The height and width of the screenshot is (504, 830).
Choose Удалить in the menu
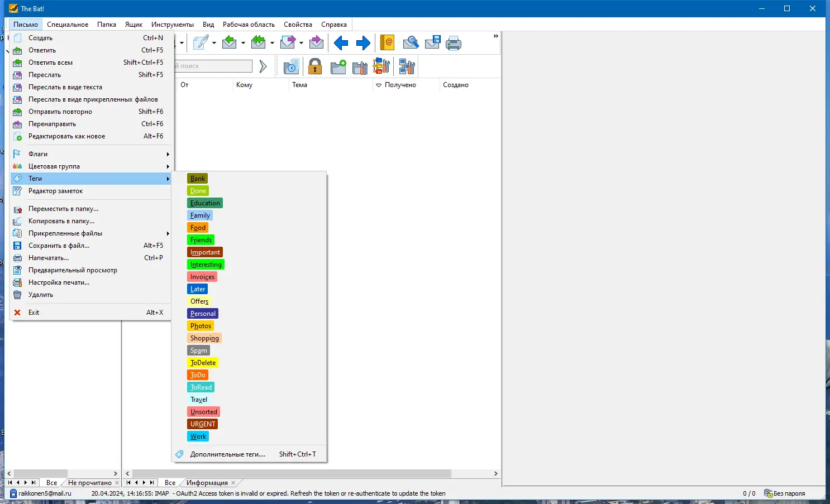pos(91,295)
